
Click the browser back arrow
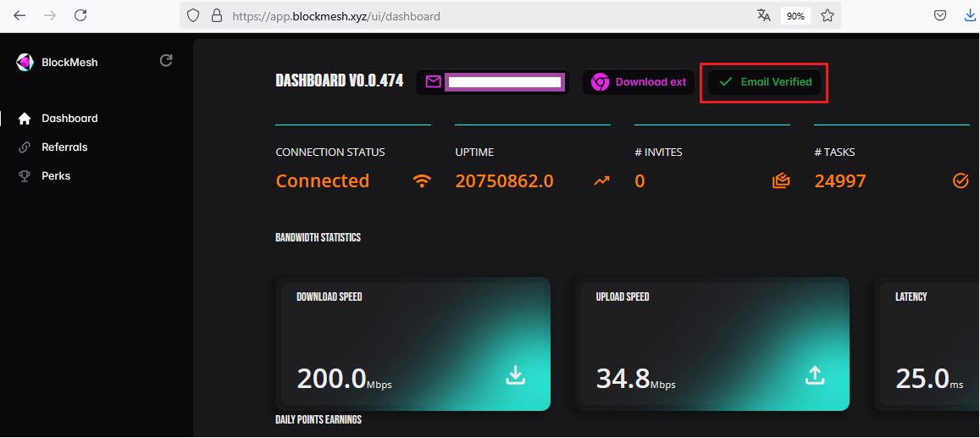[x=20, y=16]
